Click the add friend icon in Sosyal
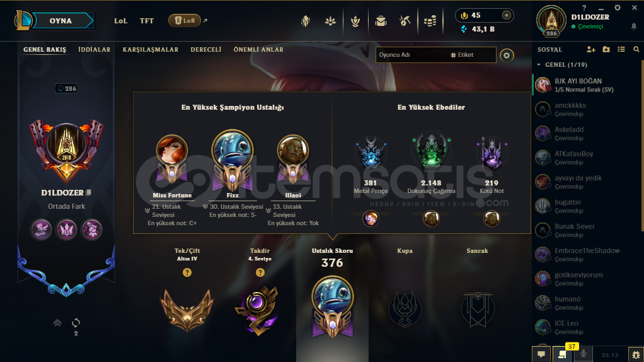This screenshot has height=362, width=644. coord(591,49)
